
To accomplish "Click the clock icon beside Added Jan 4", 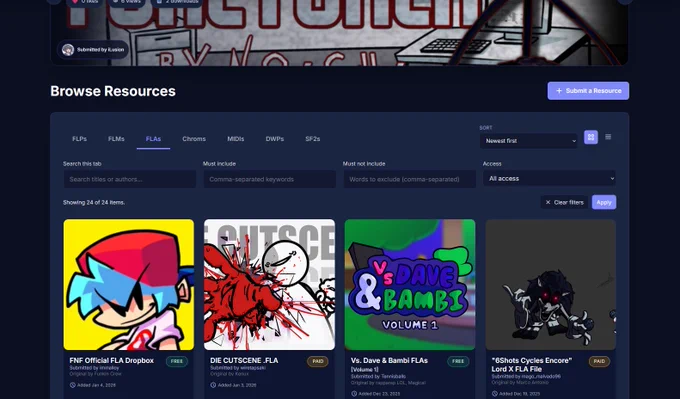I will click(x=72, y=385).
